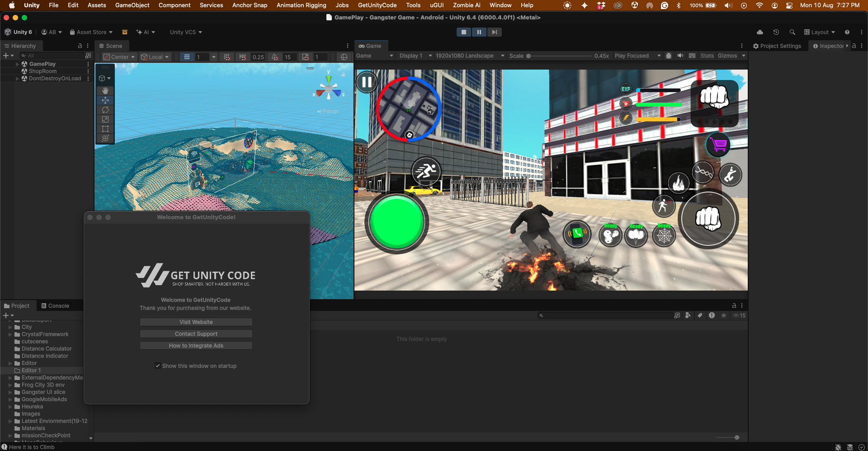
Task: Open the Animation Rigging menu
Action: pyautogui.click(x=301, y=5)
